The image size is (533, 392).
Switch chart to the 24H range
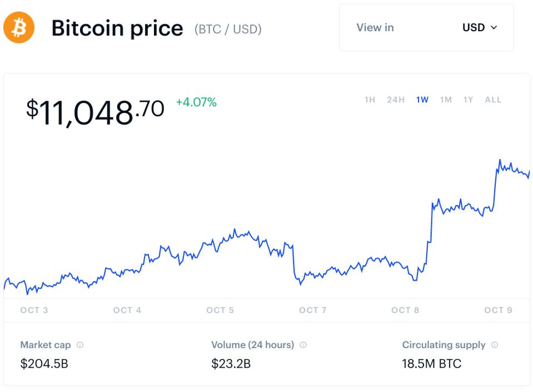(396, 100)
